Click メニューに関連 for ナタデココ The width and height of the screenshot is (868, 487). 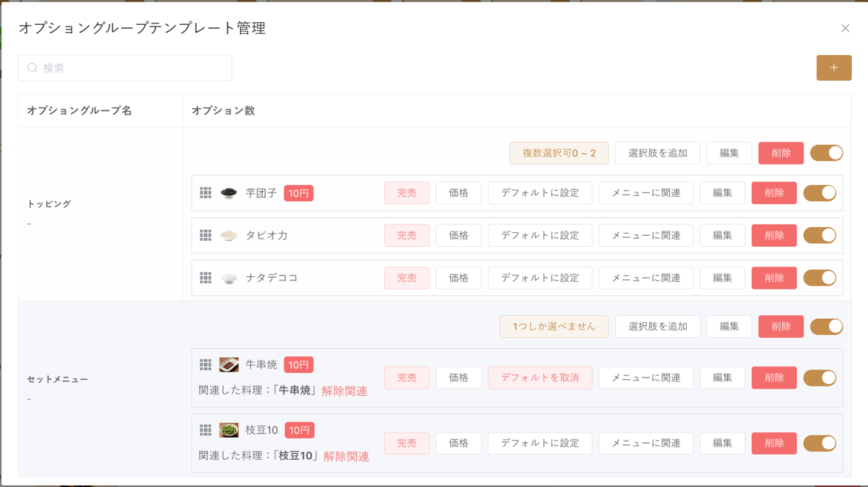click(x=646, y=278)
